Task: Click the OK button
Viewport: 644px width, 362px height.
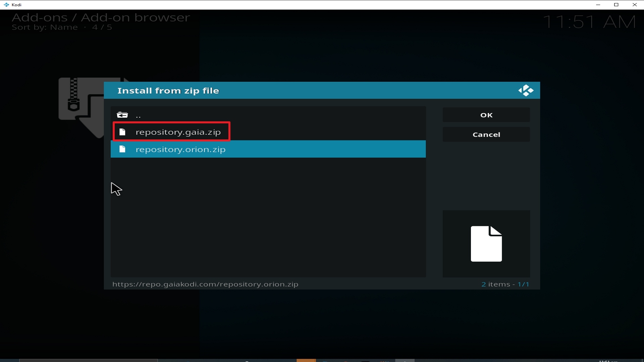Action: (x=486, y=115)
